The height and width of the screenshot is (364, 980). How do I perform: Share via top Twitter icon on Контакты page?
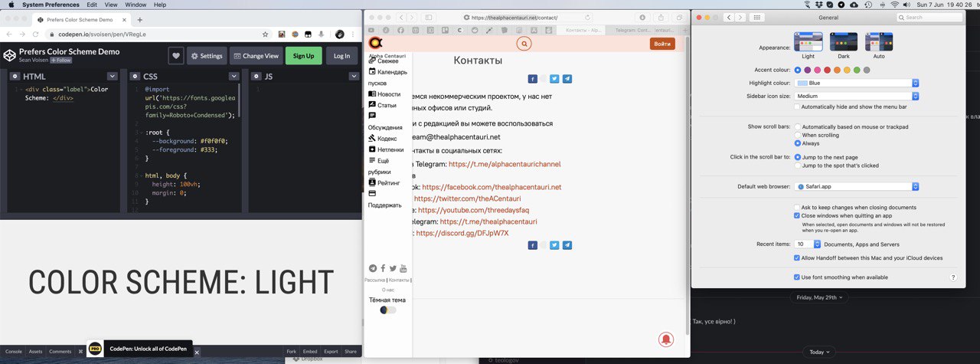coord(554,78)
